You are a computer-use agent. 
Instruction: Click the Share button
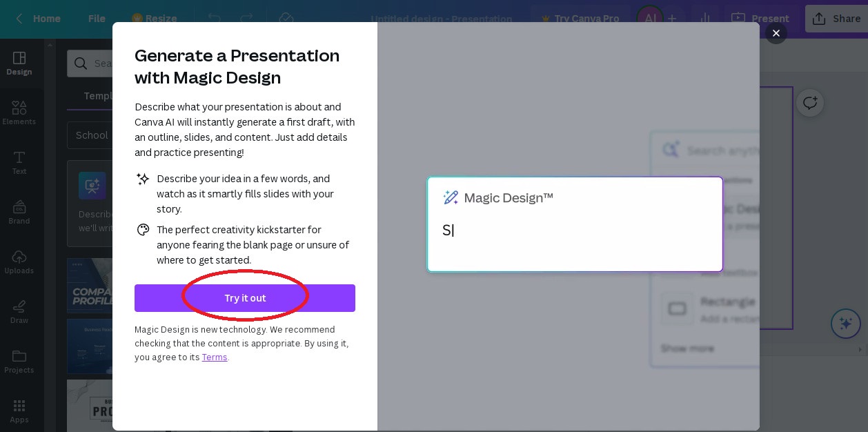tap(836, 19)
